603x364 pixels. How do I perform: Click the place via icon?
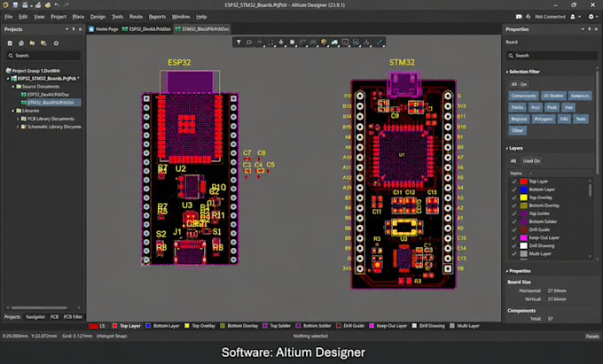324,43
